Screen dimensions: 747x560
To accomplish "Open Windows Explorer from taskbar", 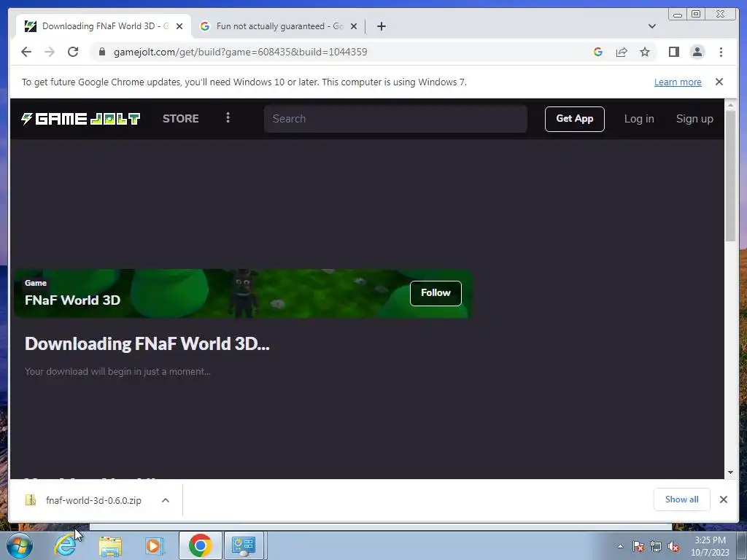I will click(110, 545).
